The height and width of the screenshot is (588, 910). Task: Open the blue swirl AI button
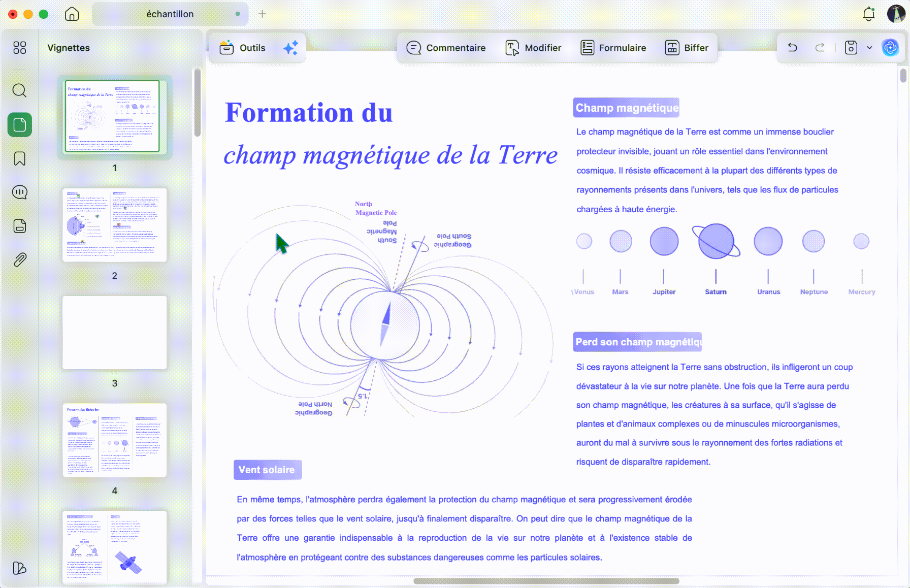891,48
